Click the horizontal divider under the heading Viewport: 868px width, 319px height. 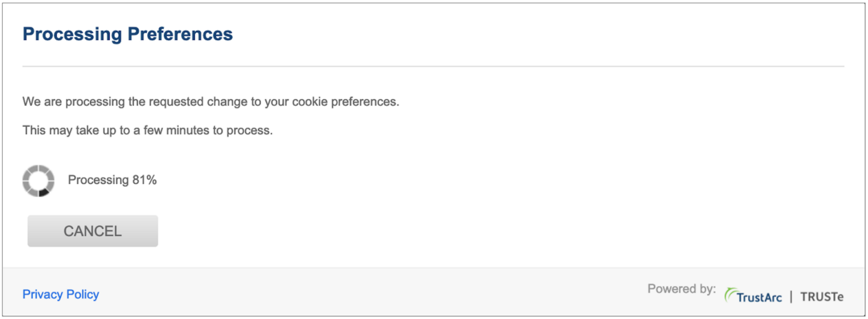(433, 66)
